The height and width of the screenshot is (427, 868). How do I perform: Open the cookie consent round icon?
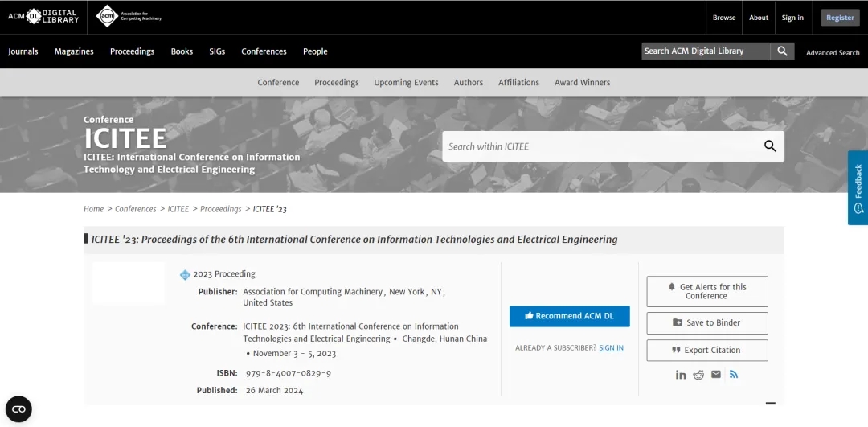coord(18,409)
